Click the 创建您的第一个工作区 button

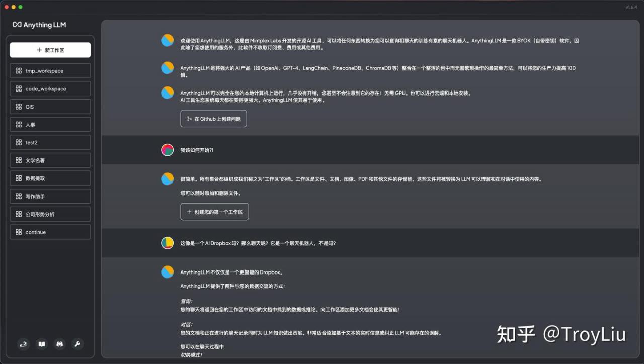tap(214, 212)
